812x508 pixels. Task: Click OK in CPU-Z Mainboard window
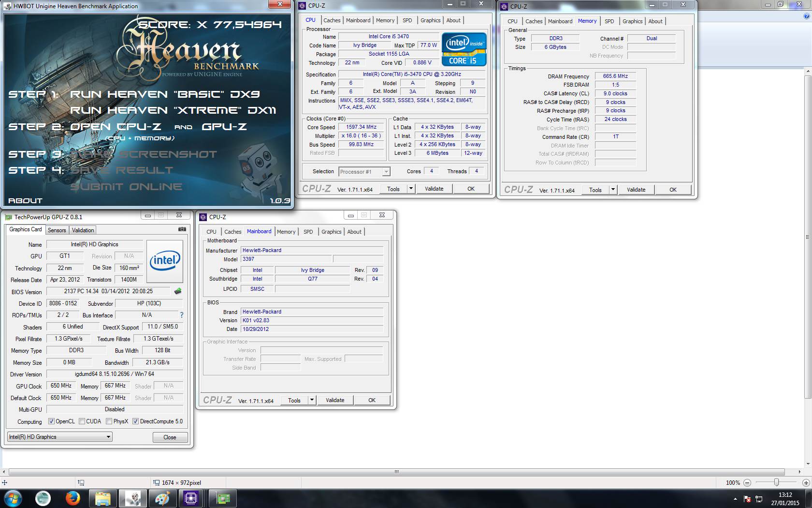(372, 400)
